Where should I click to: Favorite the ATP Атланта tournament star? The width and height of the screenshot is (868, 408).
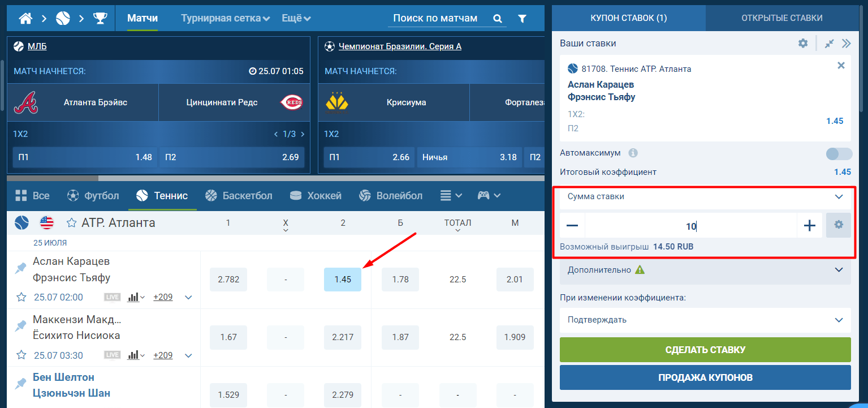(72, 223)
